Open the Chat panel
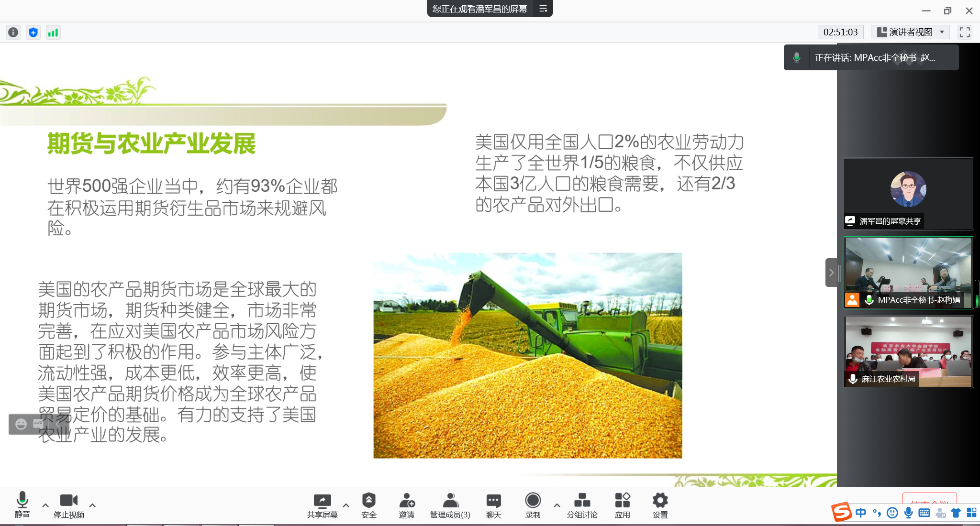Image resolution: width=980 pixels, height=526 pixels. pyautogui.click(x=493, y=505)
